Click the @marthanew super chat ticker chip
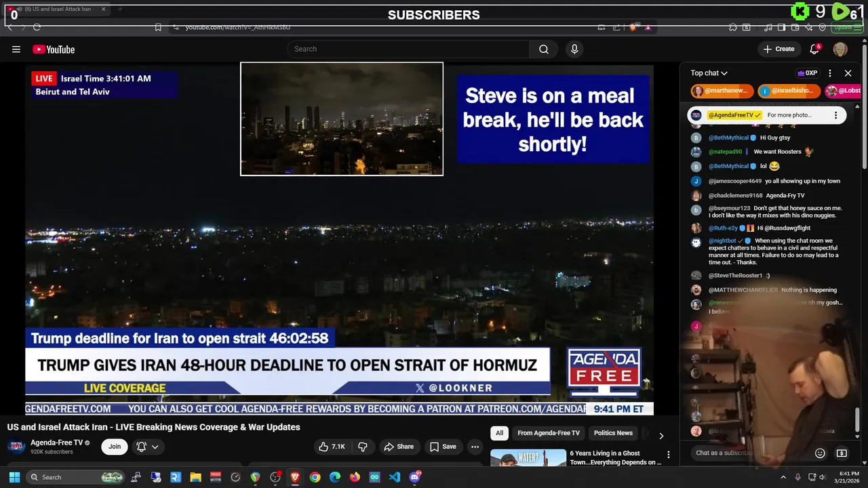868x488 pixels. click(x=722, y=91)
